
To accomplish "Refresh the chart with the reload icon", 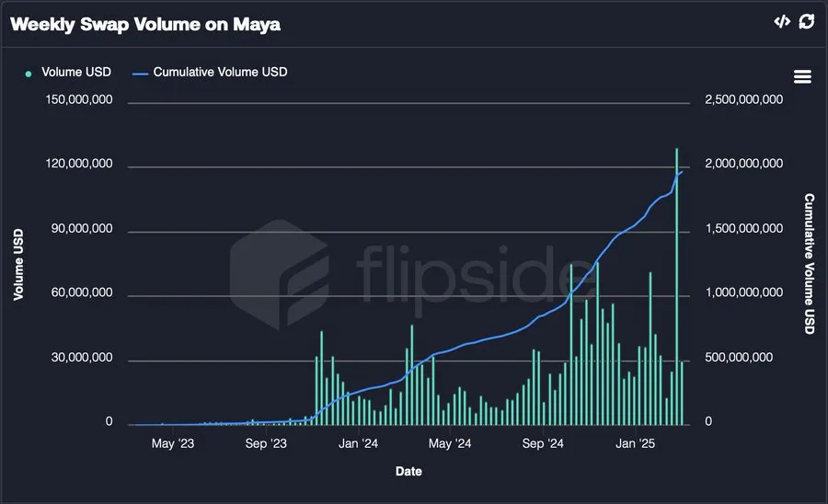I will tap(806, 21).
